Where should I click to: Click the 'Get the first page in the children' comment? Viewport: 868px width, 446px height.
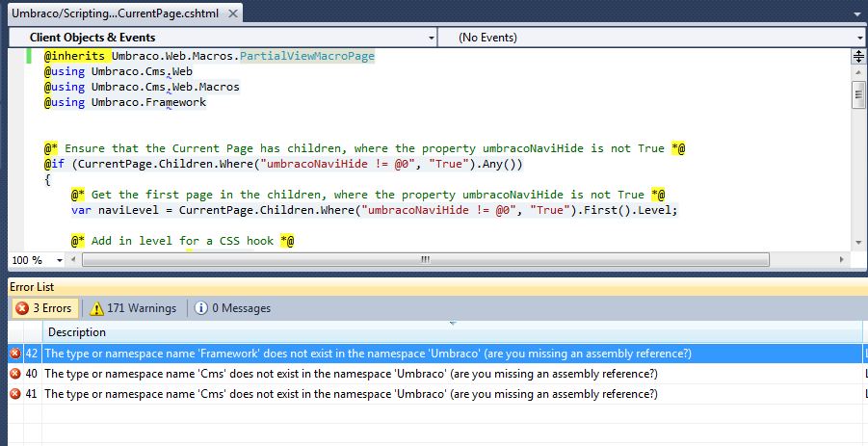point(368,195)
